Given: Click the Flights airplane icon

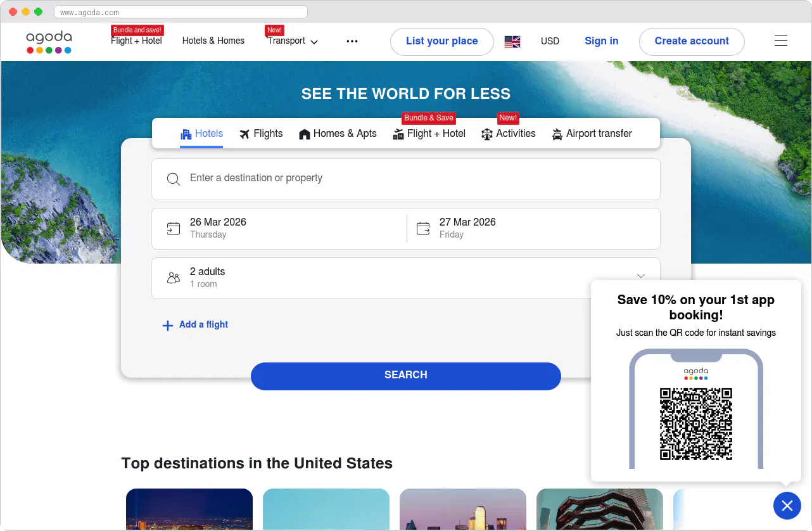Looking at the screenshot, I should click(x=244, y=134).
